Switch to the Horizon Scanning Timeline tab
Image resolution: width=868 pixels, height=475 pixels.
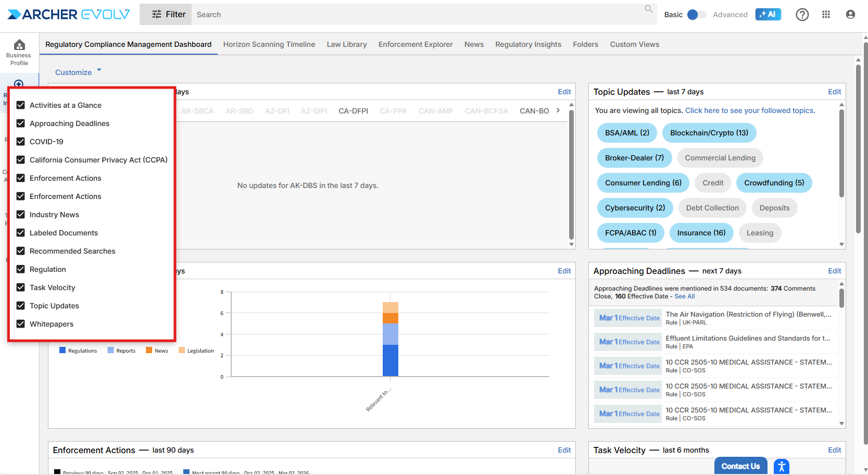click(x=269, y=44)
